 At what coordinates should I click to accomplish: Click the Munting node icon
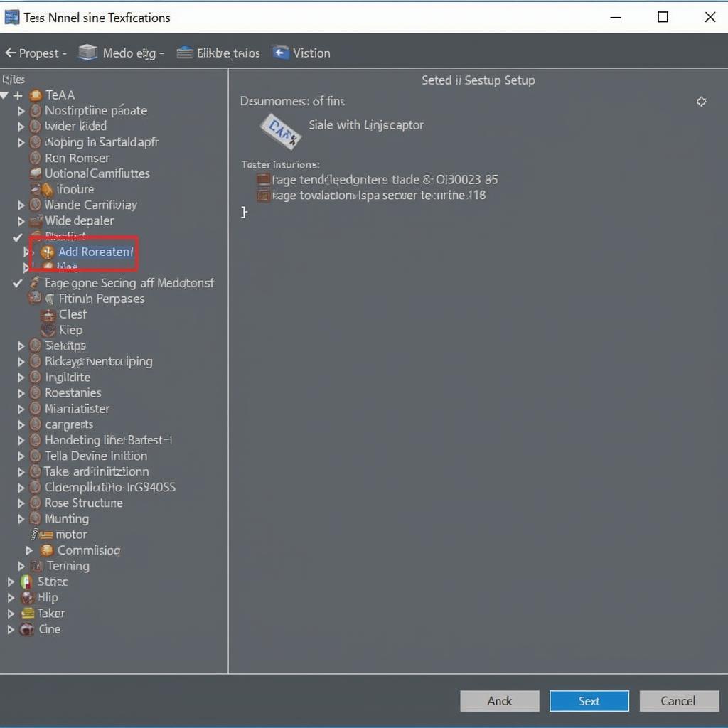pos(36,518)
